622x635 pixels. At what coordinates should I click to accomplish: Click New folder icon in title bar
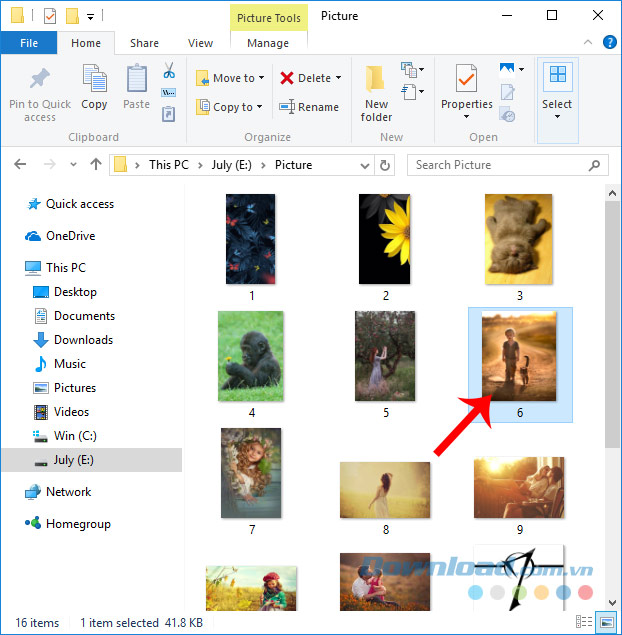(x=72, y=16)
